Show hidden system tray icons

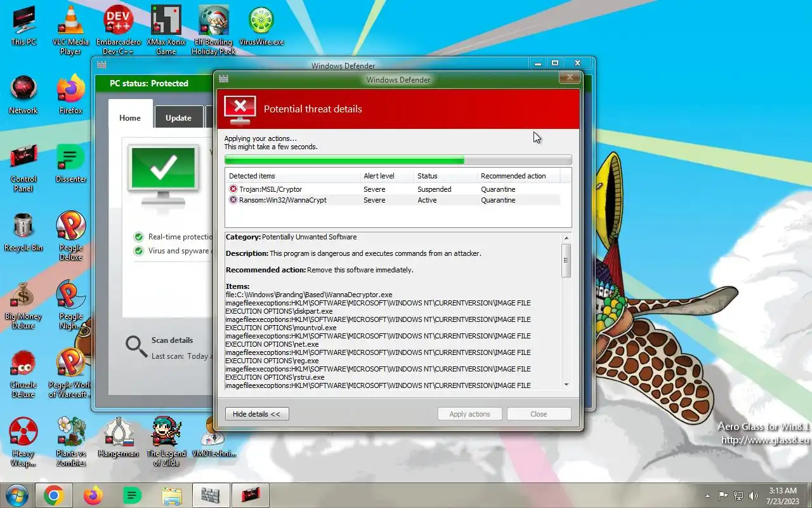click(x=708, y=496)
